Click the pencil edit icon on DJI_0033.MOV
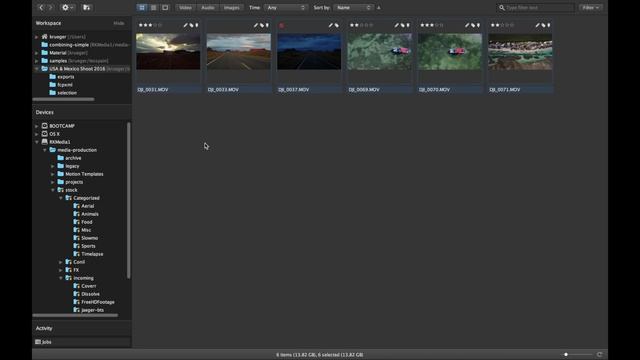 [256, 25]
